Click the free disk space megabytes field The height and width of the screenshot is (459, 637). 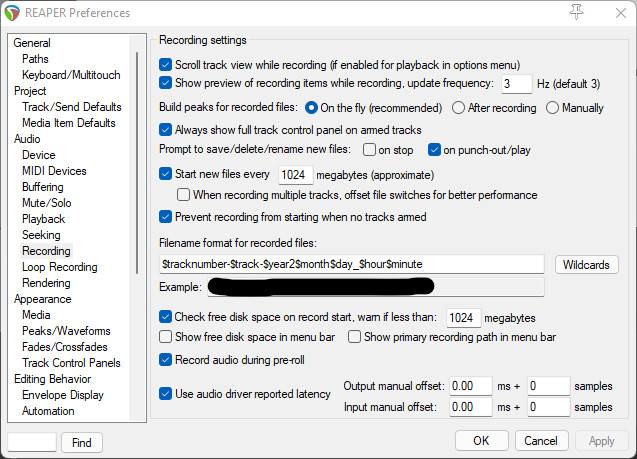464,318
